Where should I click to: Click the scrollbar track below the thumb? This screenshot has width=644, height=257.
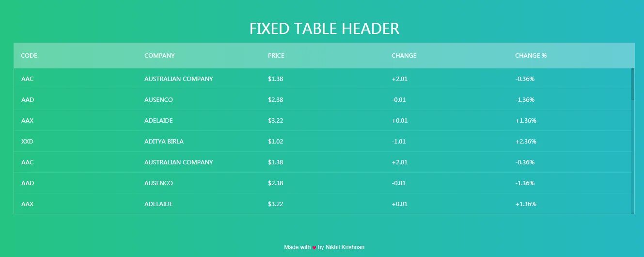[633, 156]
